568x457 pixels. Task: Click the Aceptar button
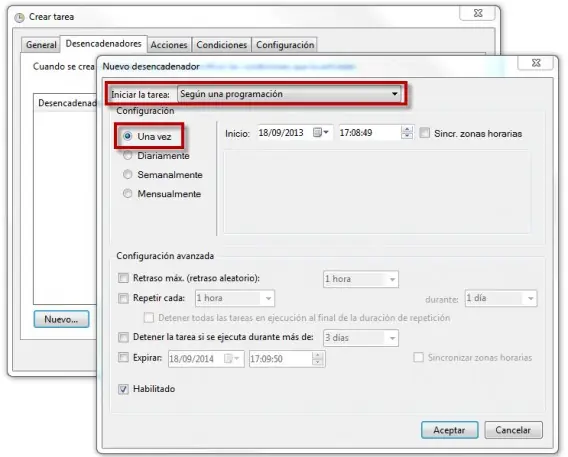click(450, 430)
